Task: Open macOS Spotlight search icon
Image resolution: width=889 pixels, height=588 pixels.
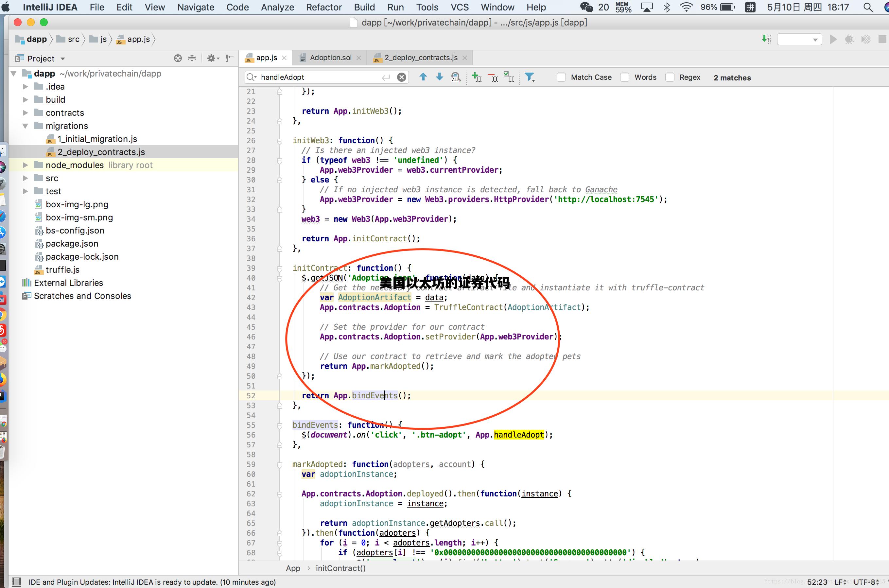Action: tap(868, 7)
